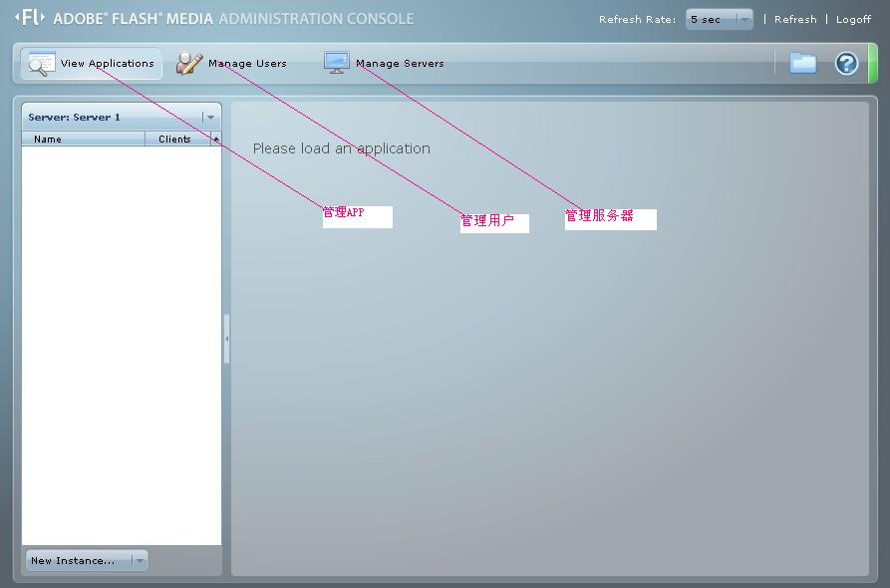Open the Help question mark icon

tap(846, 64)
